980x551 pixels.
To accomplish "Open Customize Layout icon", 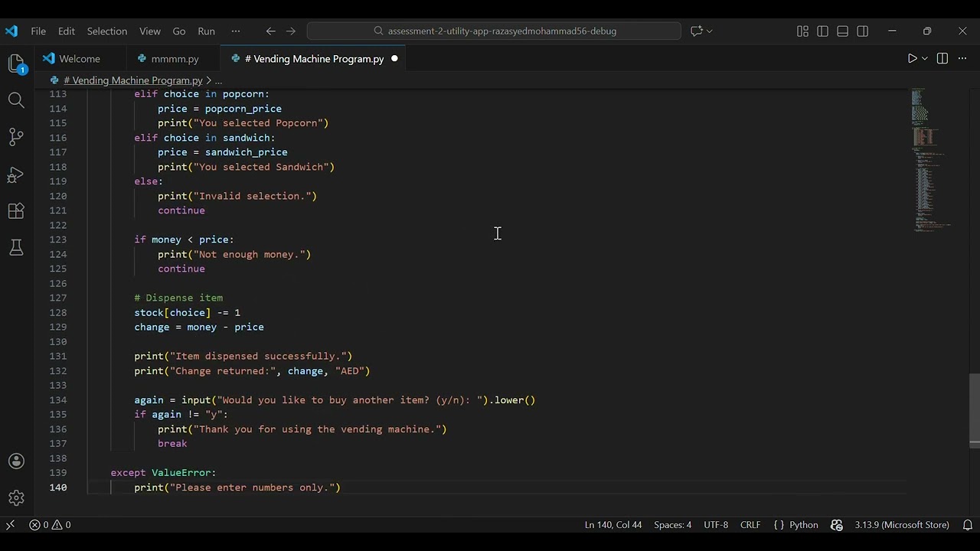I will [x=802, y=31].
